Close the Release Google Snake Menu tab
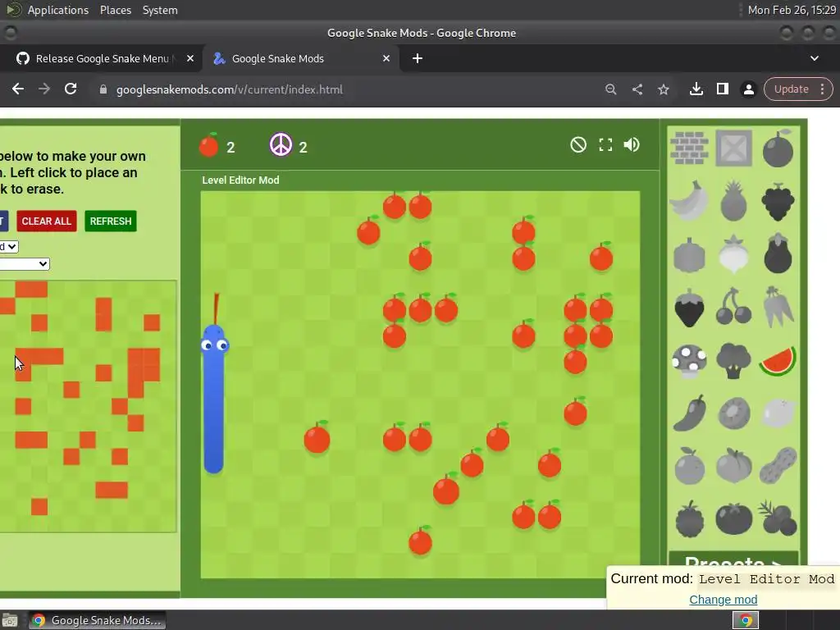 click(190, 58)
